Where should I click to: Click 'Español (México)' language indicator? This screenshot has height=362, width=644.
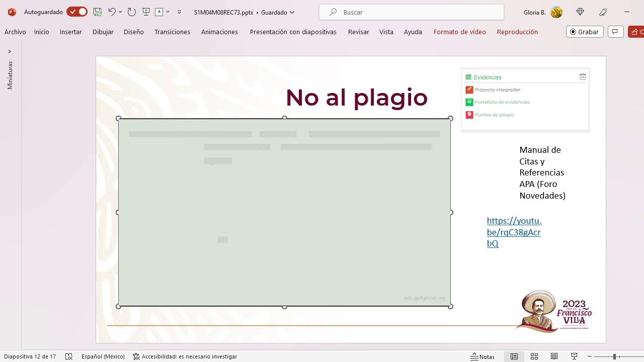tap(103, 356)
